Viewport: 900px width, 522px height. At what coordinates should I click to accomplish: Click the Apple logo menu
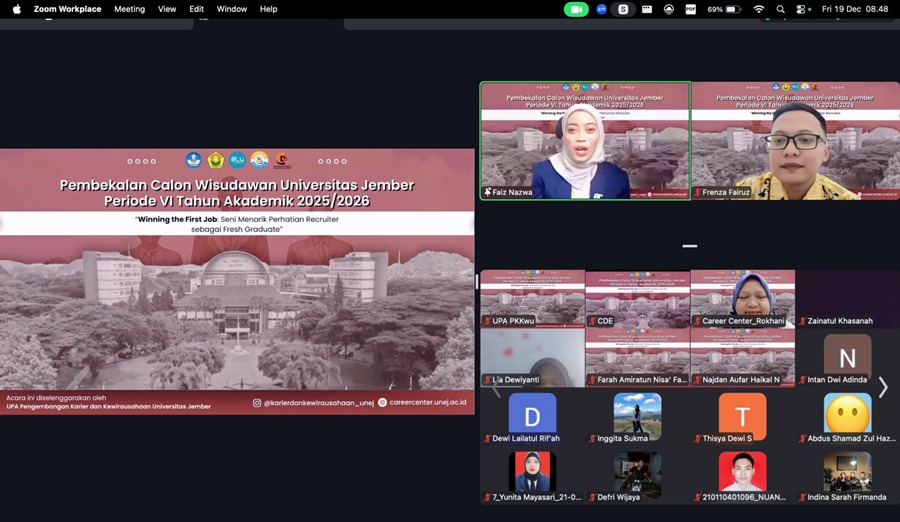click(16, 9)
